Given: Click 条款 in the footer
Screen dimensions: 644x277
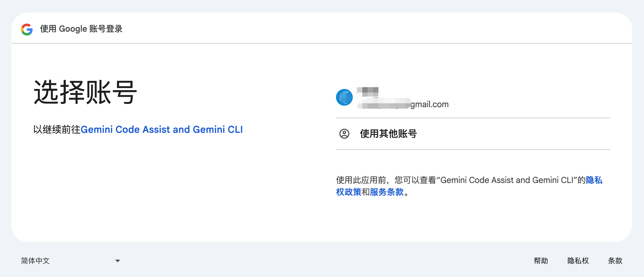Looking at the screenshot, I should pos(615,261).
